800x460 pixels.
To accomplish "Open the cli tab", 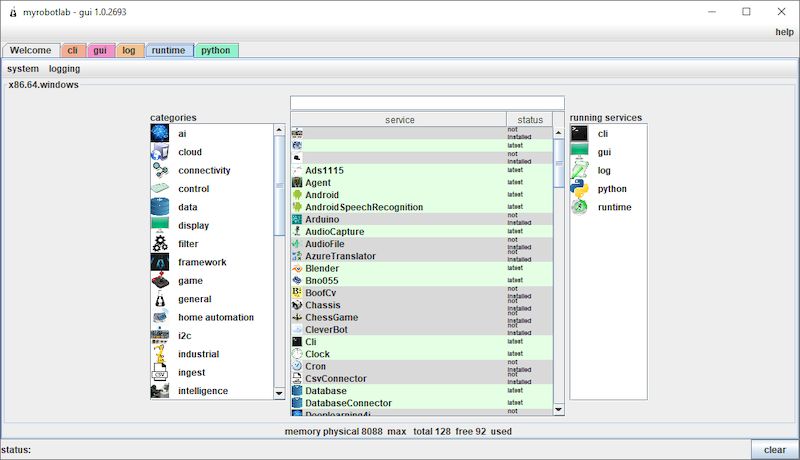I will [72, 50].
